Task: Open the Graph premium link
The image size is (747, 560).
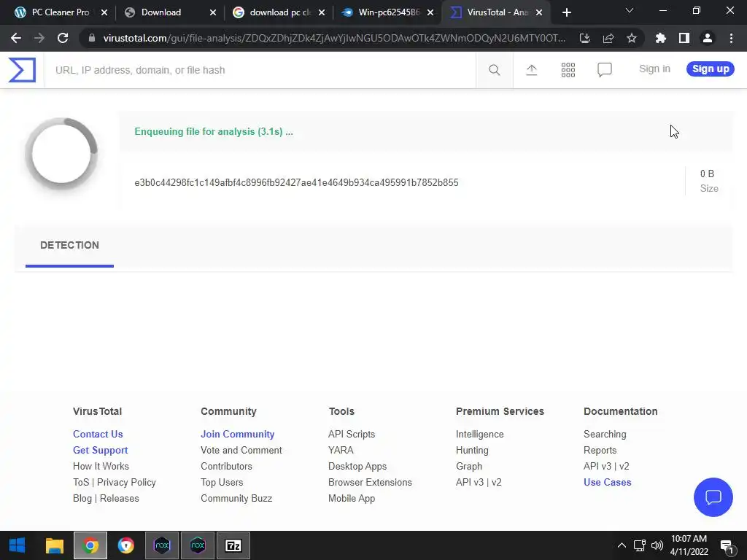Action: 469,466
